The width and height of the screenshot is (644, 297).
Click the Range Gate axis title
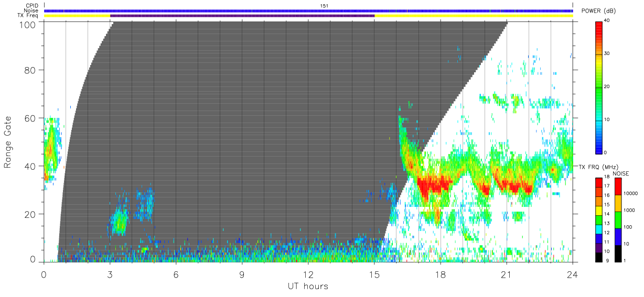pos(8,142)
